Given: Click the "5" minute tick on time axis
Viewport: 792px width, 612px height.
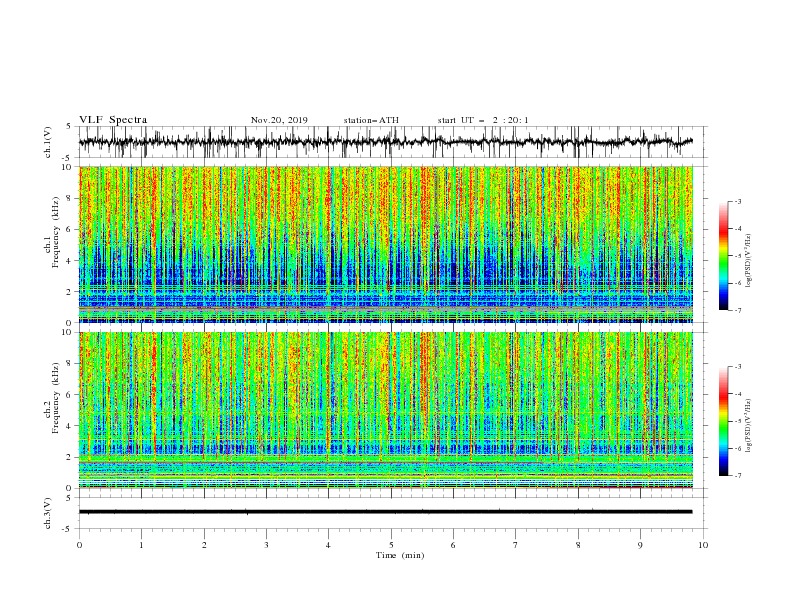Looking at the screenshot, I should coord(391,545).
